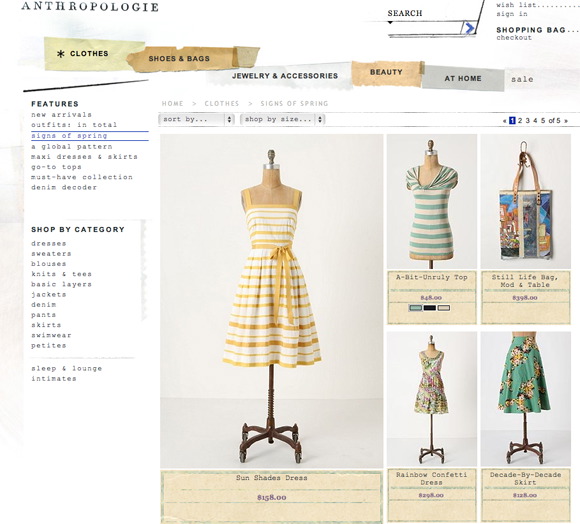Image resolution: width=580 pixels, height=524 pixels.
Task: Click the 'Decade-By-Decade Skirt' title
Action: click(525, 479)
